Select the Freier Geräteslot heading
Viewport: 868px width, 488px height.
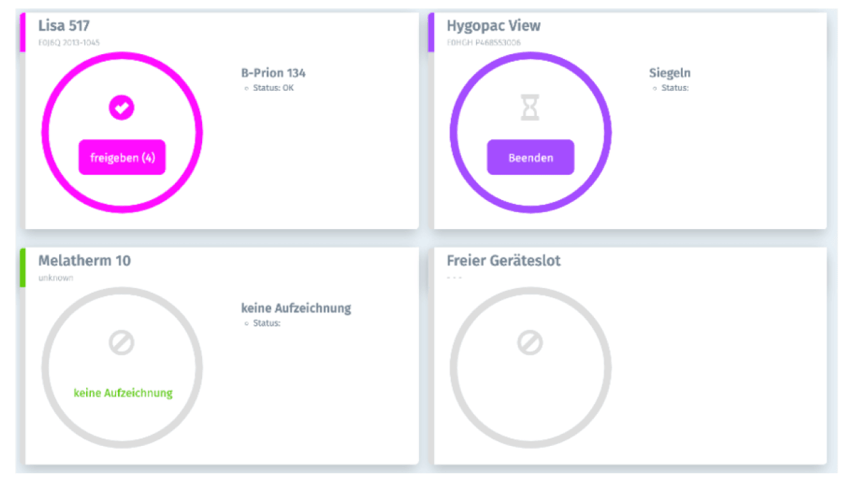(503, 261)
